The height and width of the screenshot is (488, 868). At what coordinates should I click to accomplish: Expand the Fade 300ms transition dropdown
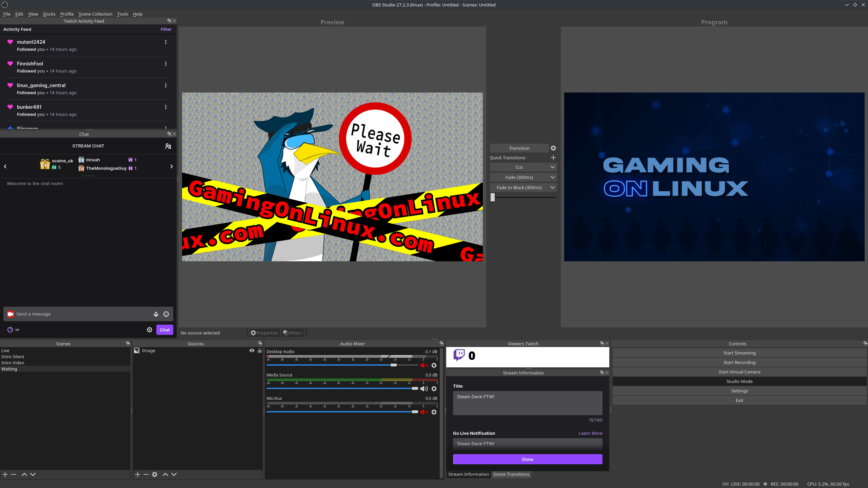[553, 177]
